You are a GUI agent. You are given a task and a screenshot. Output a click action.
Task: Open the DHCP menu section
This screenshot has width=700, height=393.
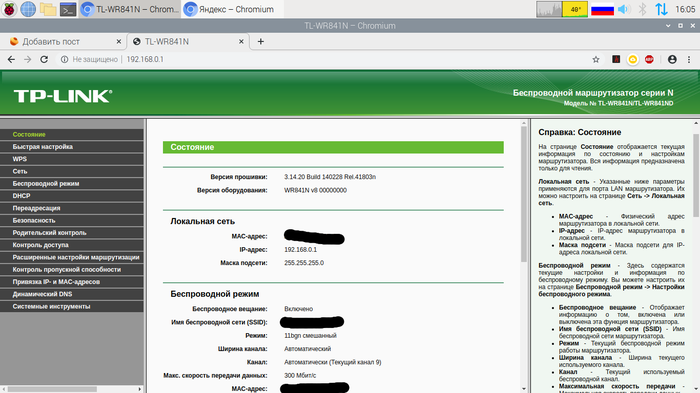71,196
